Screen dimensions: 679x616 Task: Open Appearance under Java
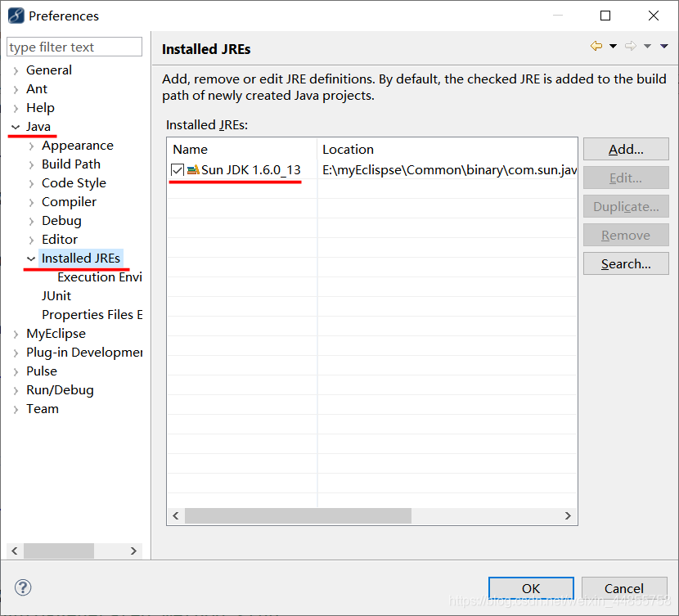point(78,146)
